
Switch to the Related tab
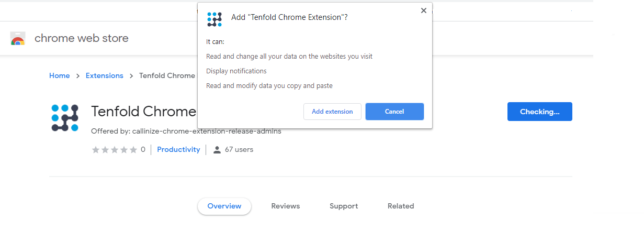click(x=401, y=206)
